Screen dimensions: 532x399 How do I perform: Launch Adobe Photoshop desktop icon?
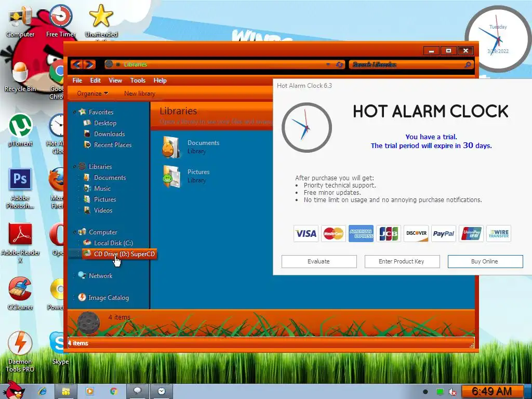(20, 188)
